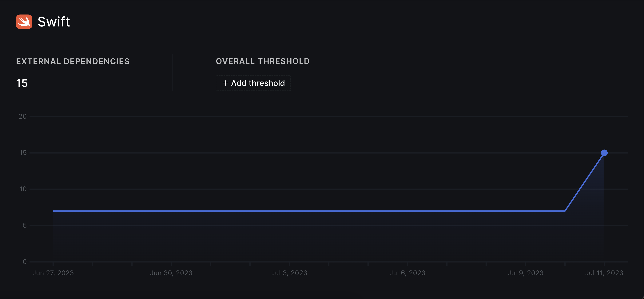
Task: Click the Jul 11, 2023 axis label
Action: point(604,273)
